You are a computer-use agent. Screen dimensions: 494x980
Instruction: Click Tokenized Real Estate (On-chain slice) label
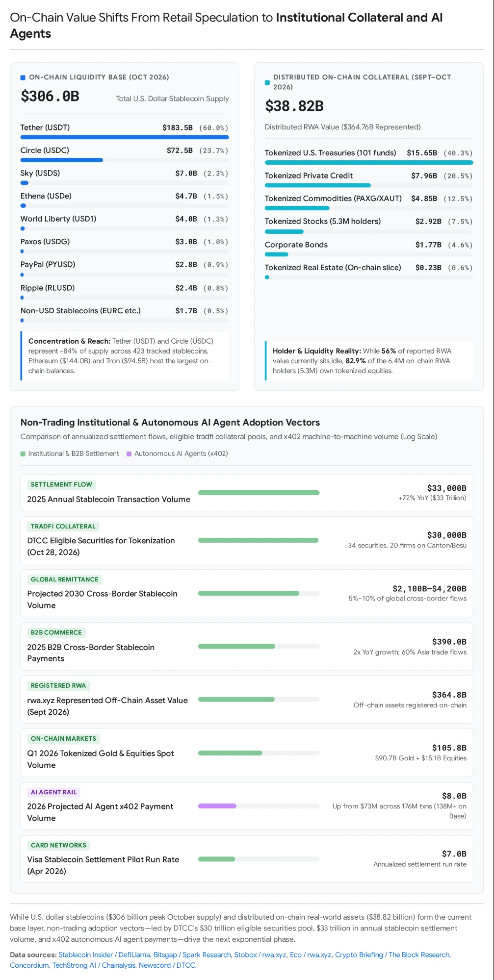coord(333,268)
